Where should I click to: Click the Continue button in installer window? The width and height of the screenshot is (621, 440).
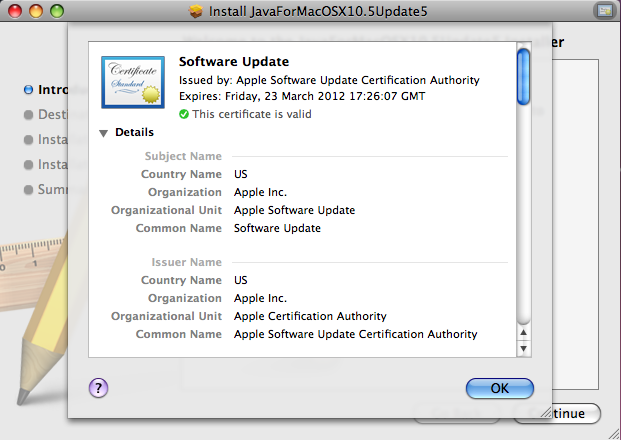click(557, 413)
